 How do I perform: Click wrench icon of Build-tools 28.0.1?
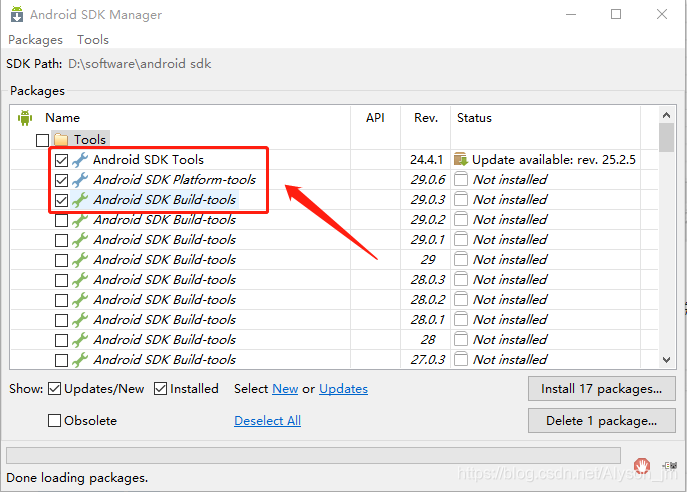pos(80,320)
